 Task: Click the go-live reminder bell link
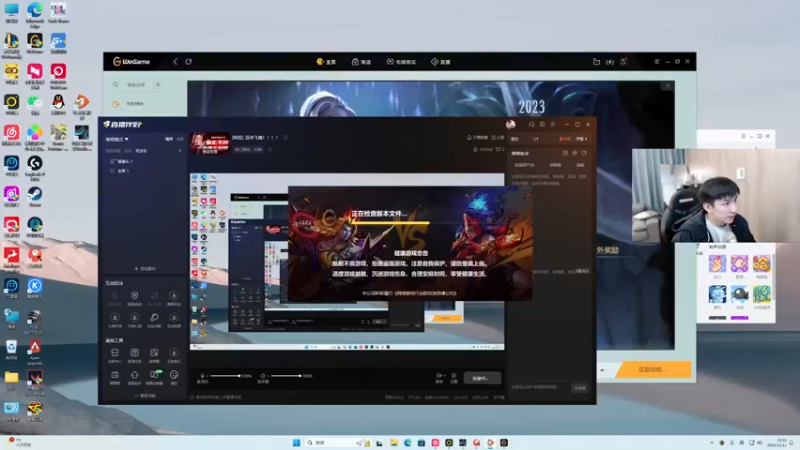pos(478,137)
